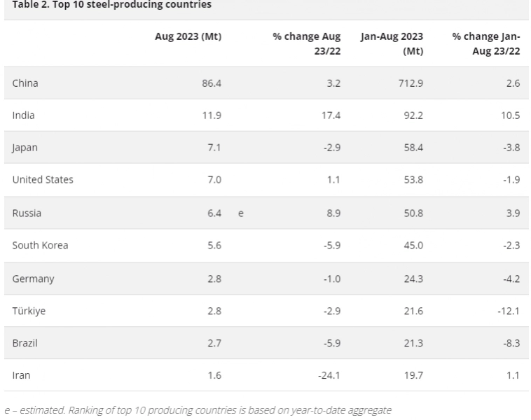531x420 pixels.
Task: Click the 'e' estimate marker beside Russia
Action: (x=241, y=213)
